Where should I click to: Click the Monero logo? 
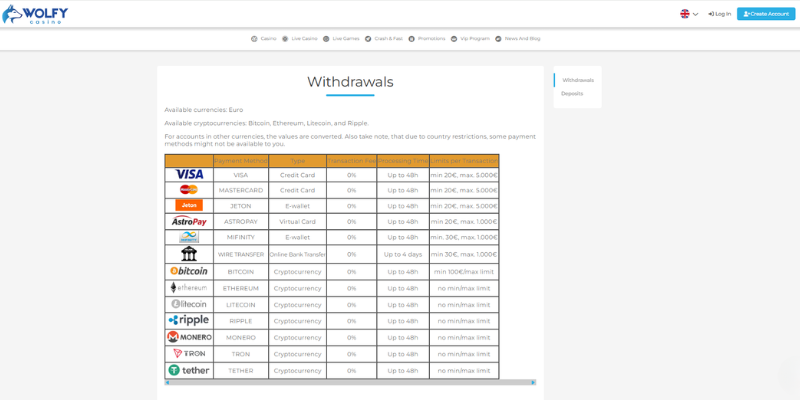point(189,337)
